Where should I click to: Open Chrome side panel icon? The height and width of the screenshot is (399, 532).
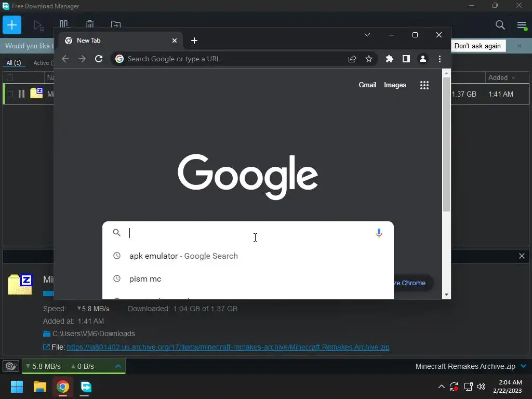pos(406,59)
